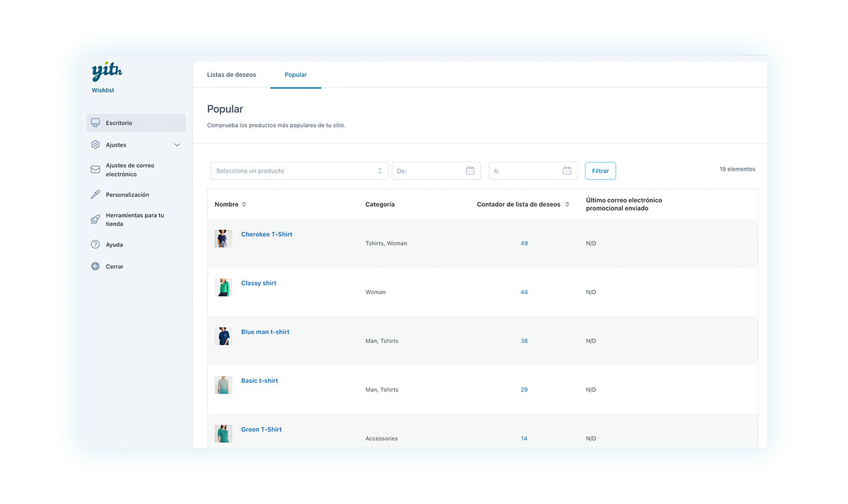Image resolution: width=848 pixels, height=504 pixels.
Task: Switch to Listas de deseos tab
Action: (232, 75)
